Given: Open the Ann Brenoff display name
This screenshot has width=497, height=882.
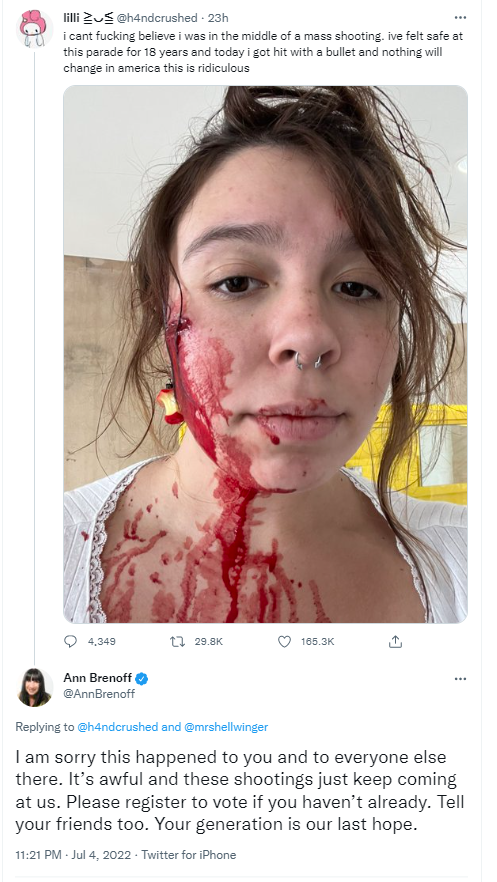Looking at the screenshot, I should (x=97, y=678).
